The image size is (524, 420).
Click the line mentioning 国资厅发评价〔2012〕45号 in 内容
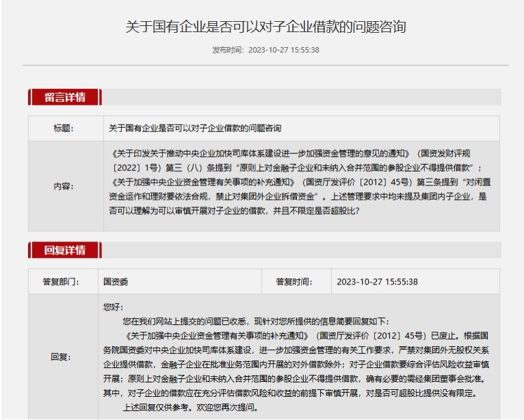pos(300,182)
